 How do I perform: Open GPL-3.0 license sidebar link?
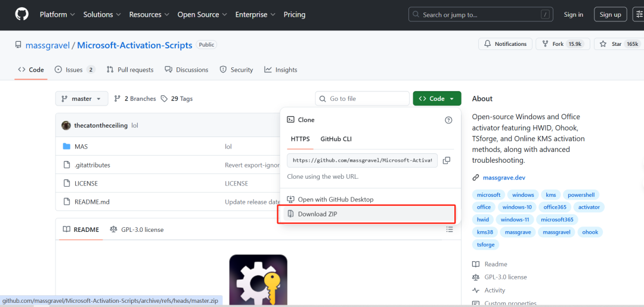[x=500, y=277]
